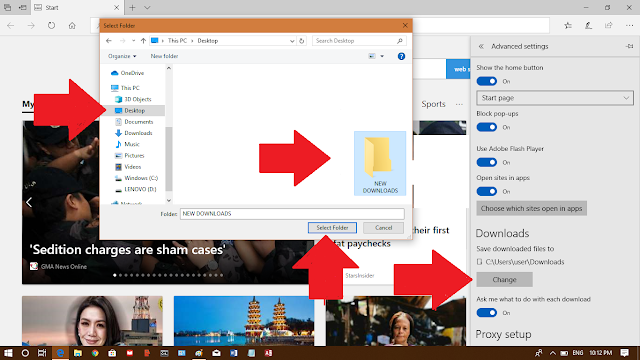Select Music in the navigation pane

tap(127, 144)
